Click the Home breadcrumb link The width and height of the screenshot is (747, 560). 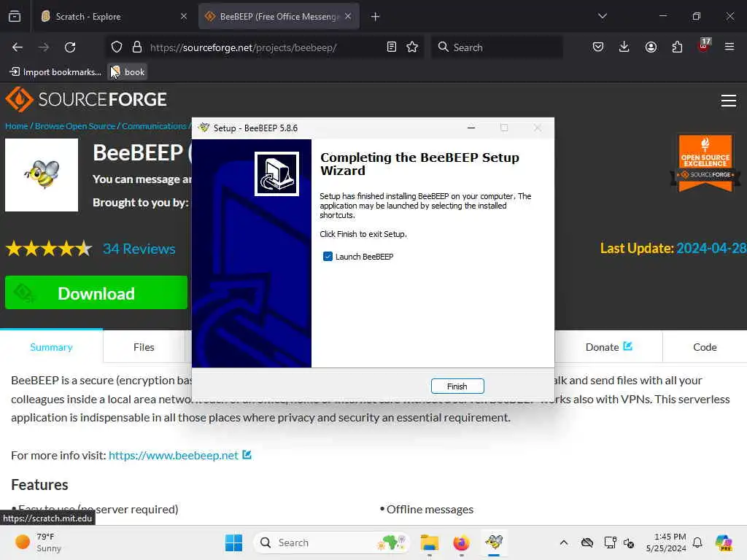17,126
